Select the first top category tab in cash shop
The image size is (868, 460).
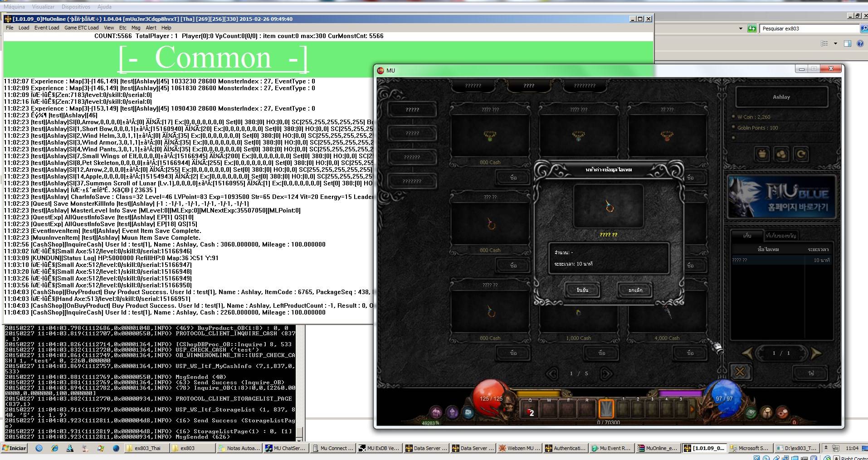point(473,86)
